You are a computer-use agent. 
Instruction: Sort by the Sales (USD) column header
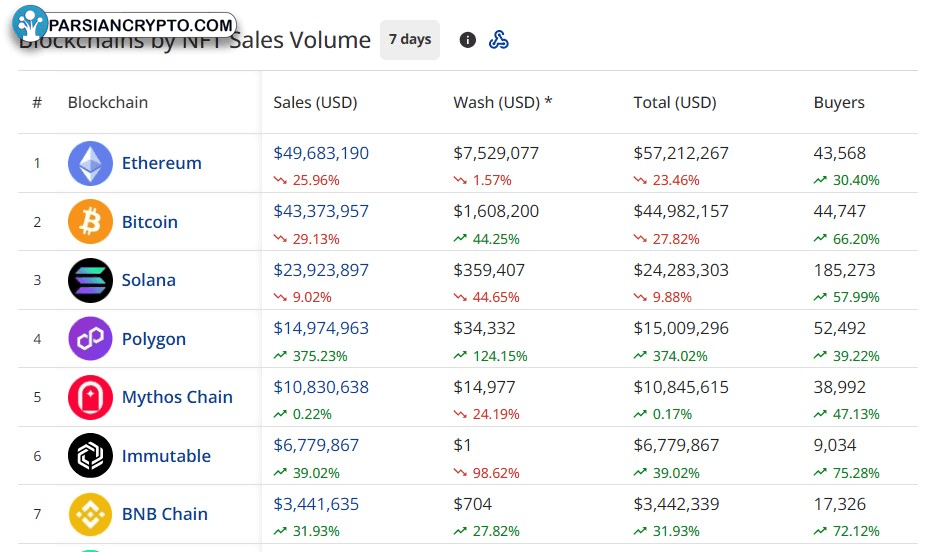click(x=315, y=103)
